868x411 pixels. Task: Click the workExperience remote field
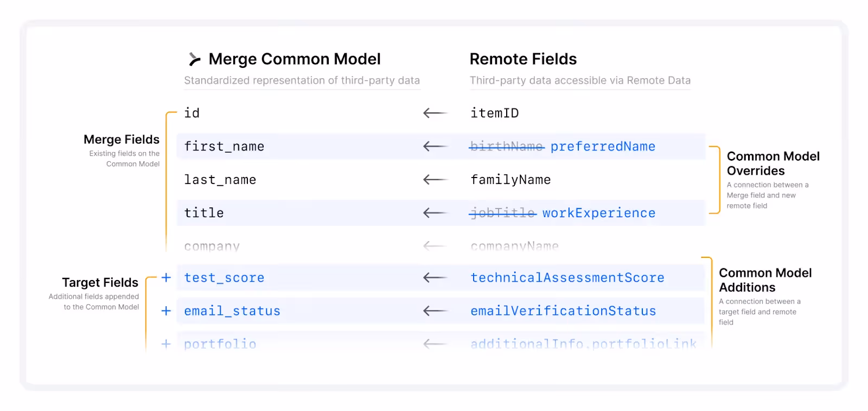point(599,213)
